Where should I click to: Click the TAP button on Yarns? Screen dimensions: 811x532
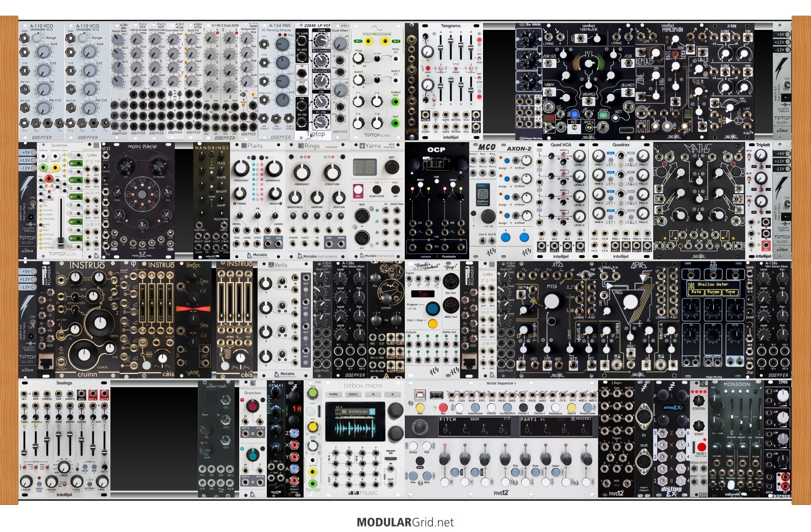pyautogui.click(x=396, y=190)
